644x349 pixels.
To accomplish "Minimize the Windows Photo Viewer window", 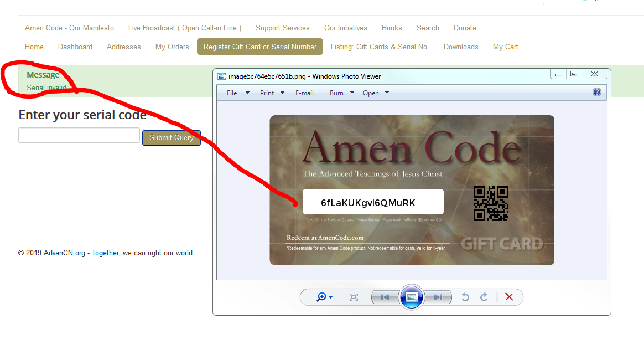I will pos(559,74).
